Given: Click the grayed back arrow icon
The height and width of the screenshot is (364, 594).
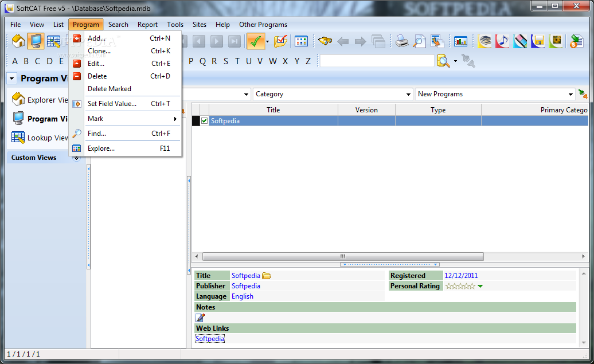Looking at the screenshot, I should 343,41.
